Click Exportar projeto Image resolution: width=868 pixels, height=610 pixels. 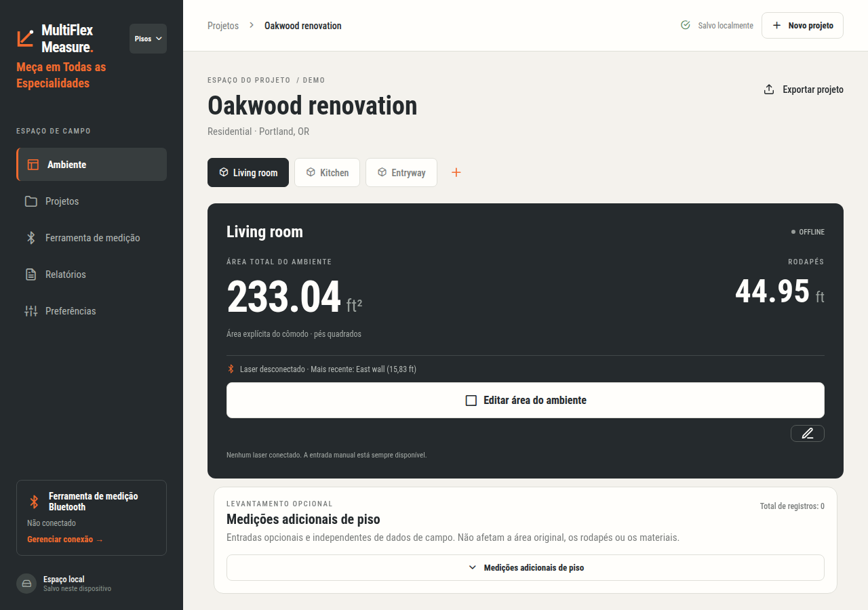(x=804, y=89)
